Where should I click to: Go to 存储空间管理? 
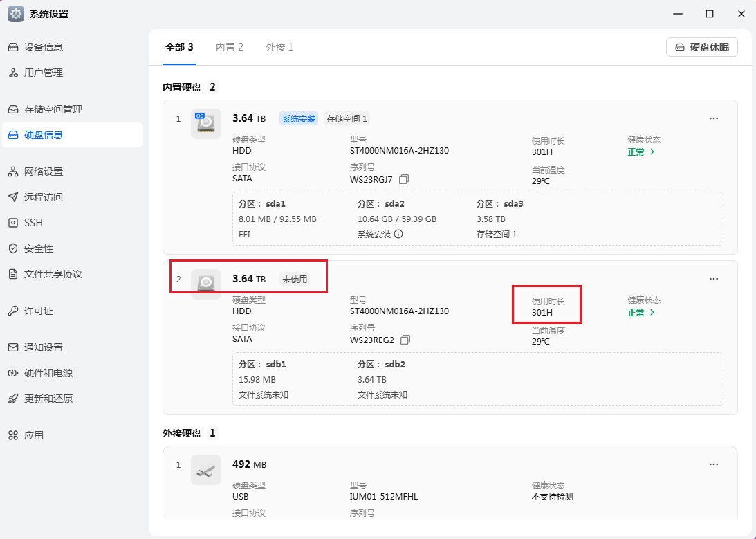tap(53, 109)
